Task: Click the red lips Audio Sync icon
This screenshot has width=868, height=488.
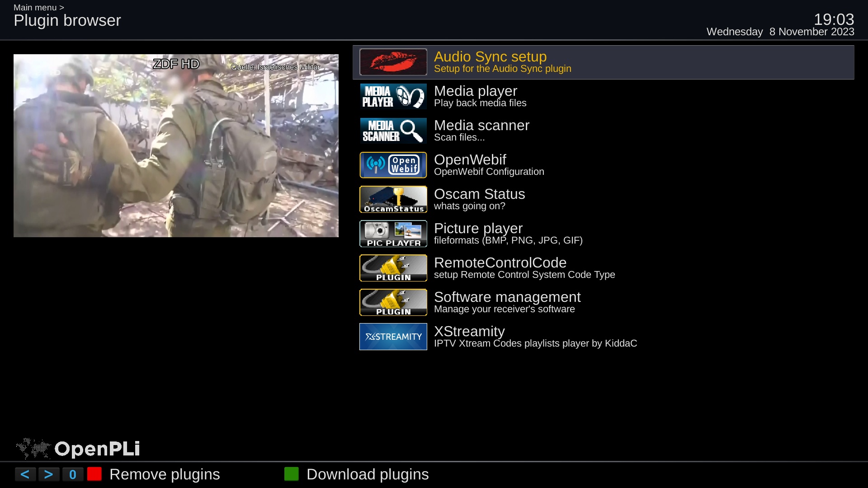Action: click(393, 62)
